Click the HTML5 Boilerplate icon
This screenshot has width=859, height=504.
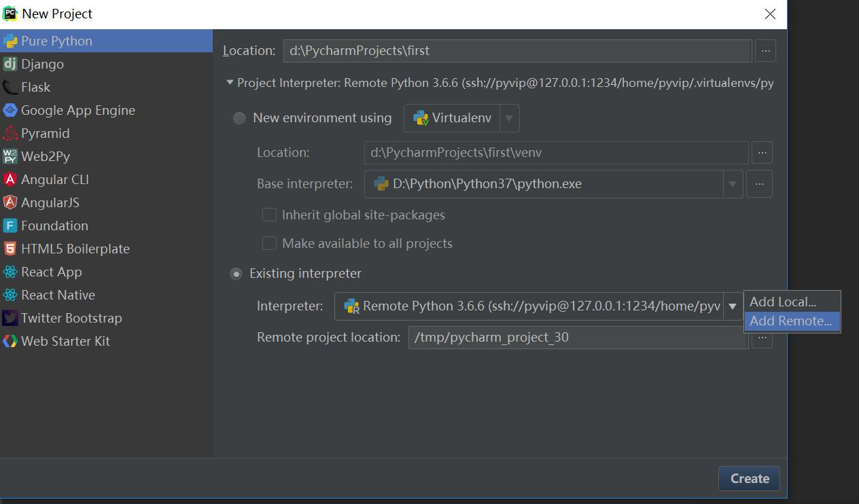[x=10, y=249]
